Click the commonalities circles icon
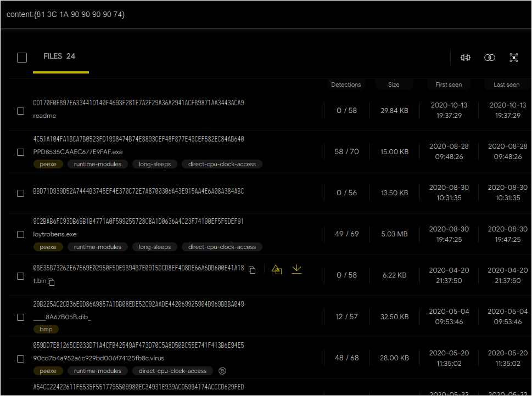 pyautogui.click(x=489, y=58)
